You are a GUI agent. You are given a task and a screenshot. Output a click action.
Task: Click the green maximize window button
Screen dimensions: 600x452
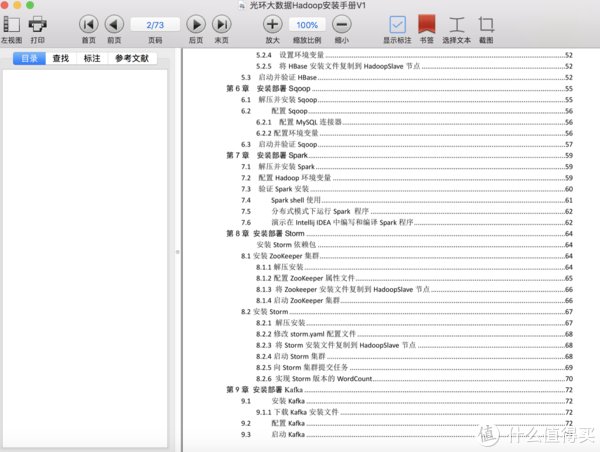pyautogui.click(x=30, y=5)
